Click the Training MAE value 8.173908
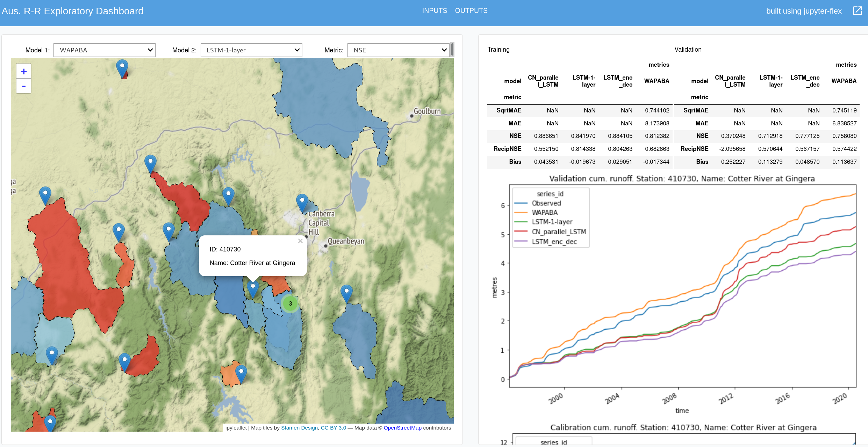This screenshot has width=868, height=447. coord(657,123)
